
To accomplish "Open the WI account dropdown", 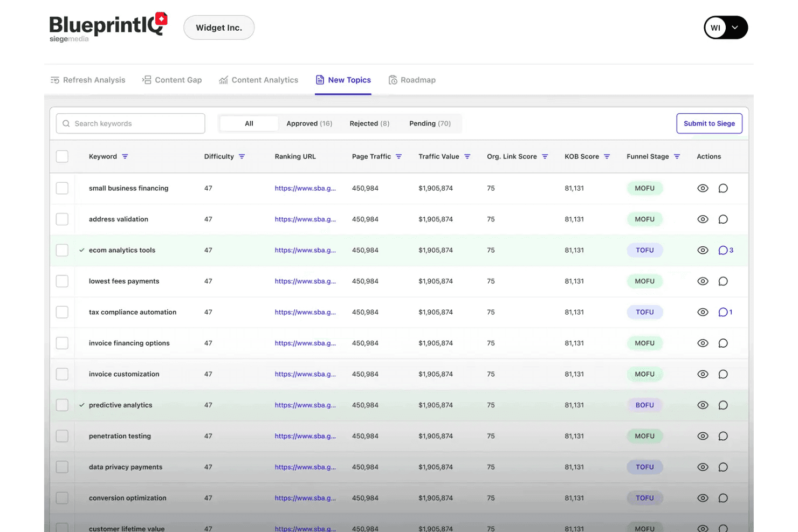I will (726, 27).
